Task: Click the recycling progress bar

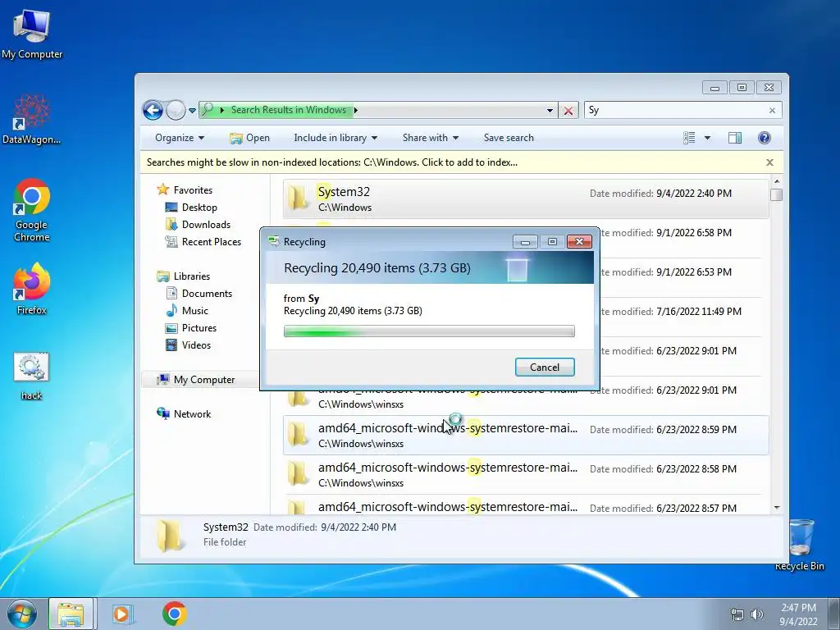Action: [x=428, y=331]
